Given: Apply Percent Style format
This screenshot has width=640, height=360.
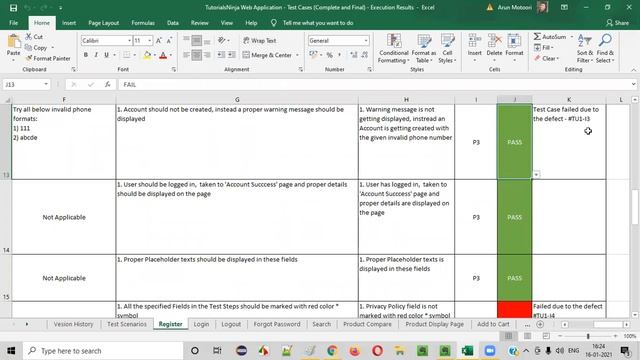Looking at the screenshot, I should point(329,55).
